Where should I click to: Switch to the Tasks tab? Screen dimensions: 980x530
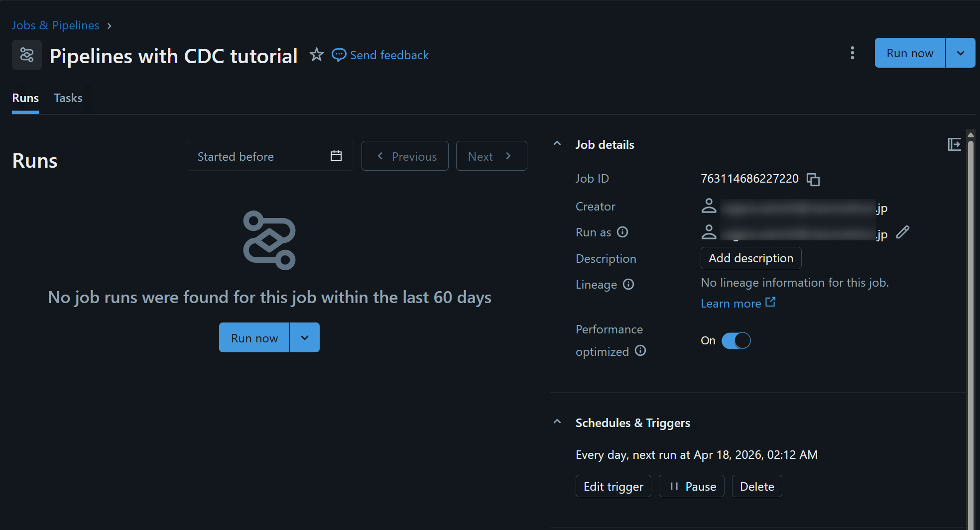(x=68, y=98)
